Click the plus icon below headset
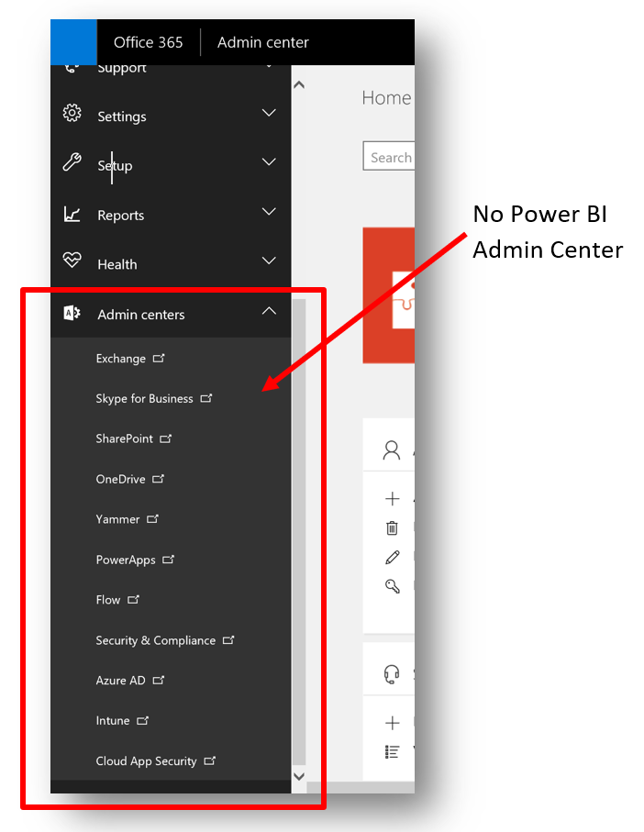 tap(392, 723)
